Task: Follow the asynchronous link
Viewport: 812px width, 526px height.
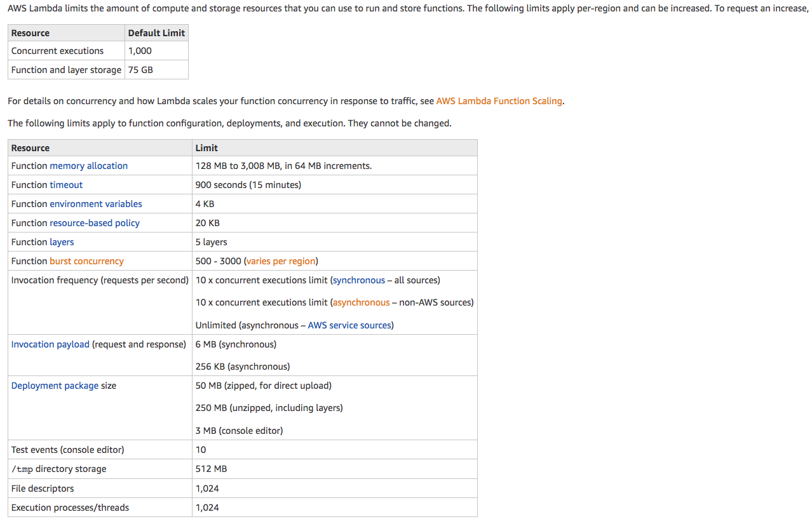Action: pyautogui.click(x=361, y=302)
